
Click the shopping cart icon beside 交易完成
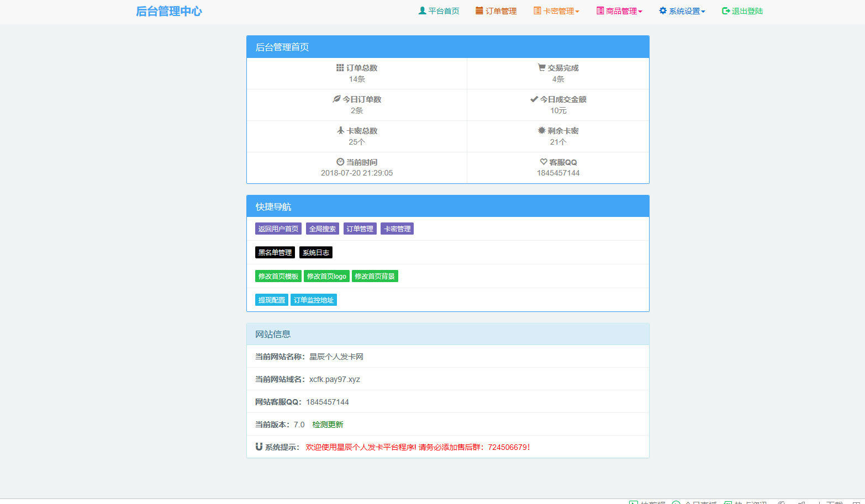click(x=542, y=67)
